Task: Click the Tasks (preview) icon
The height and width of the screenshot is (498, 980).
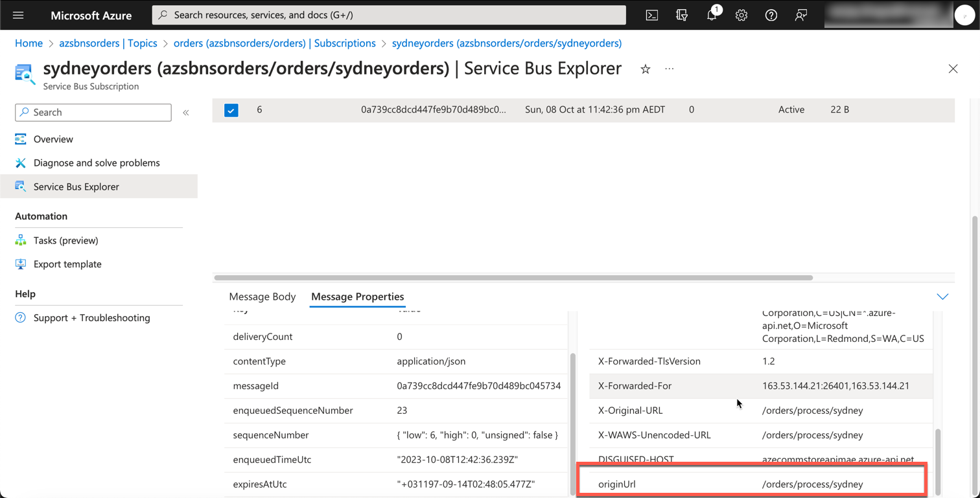Action: pos(21,240)
